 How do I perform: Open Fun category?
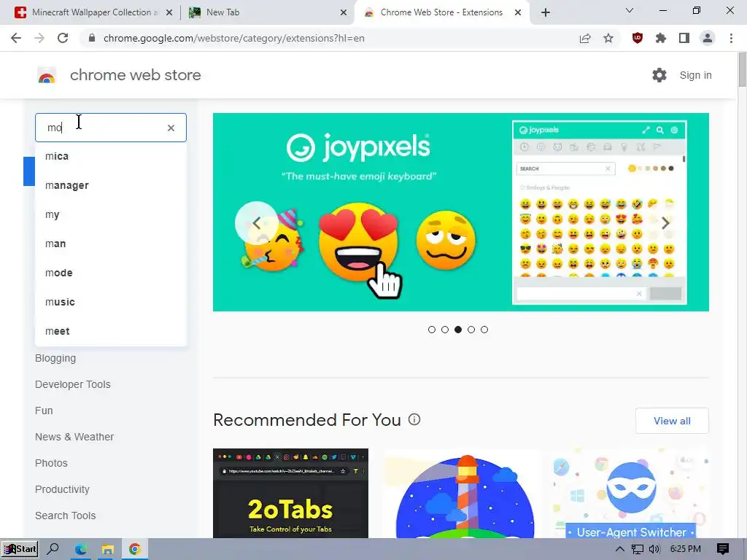point(44,411)
